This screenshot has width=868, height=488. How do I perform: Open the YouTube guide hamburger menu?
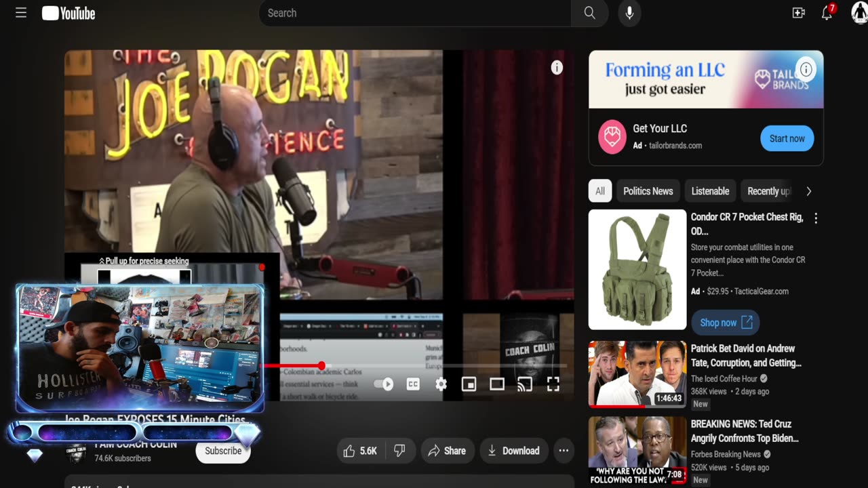[x=21, y=13]
